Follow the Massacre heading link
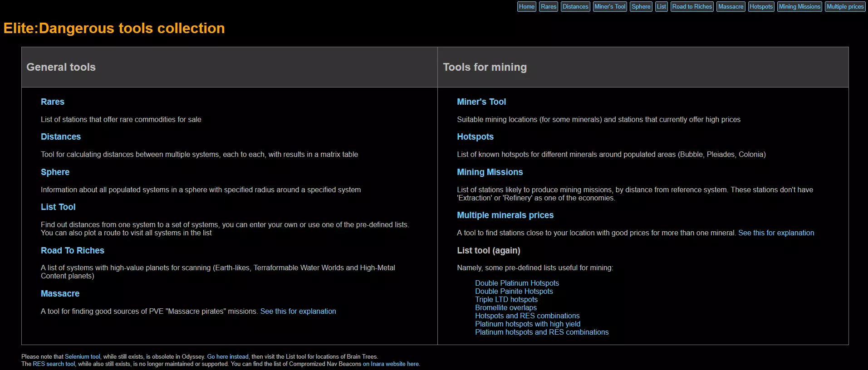This screenshot has width=868, height=370. (x=60, y=293)
